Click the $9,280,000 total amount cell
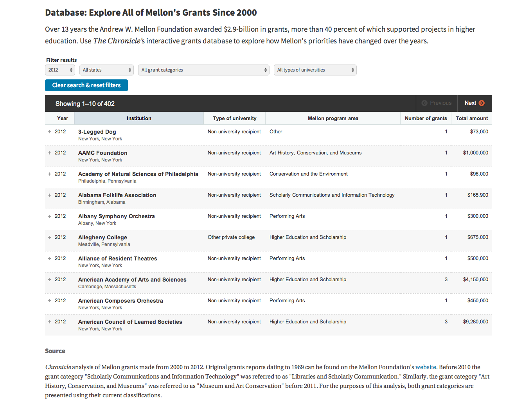 476,322
